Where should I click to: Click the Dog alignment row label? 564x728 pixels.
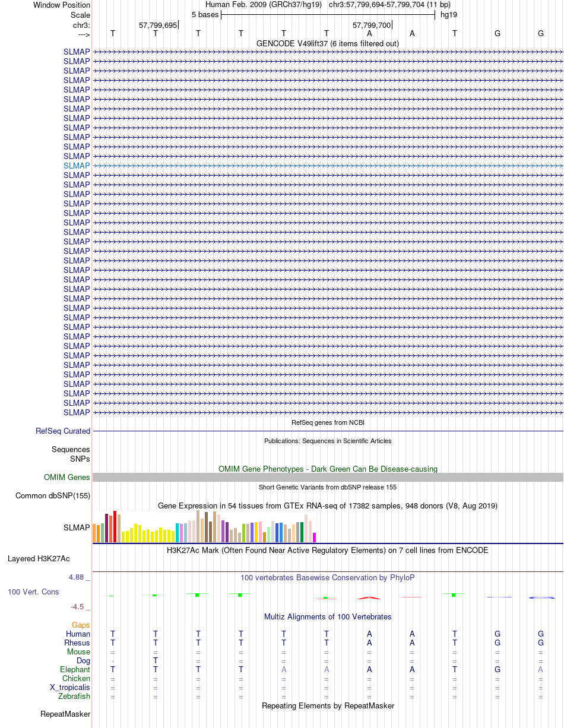pyautogui.click(x=83, y=660)
